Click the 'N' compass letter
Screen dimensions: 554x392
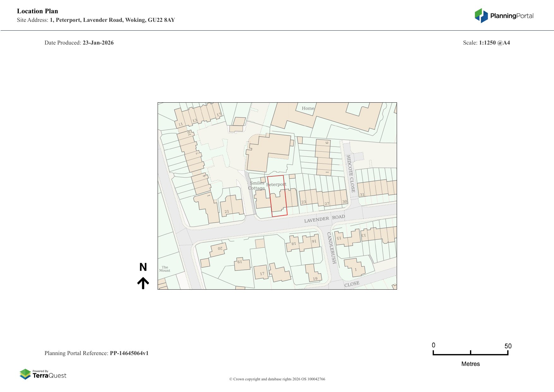pyautogui.click(x=143, y=267)
